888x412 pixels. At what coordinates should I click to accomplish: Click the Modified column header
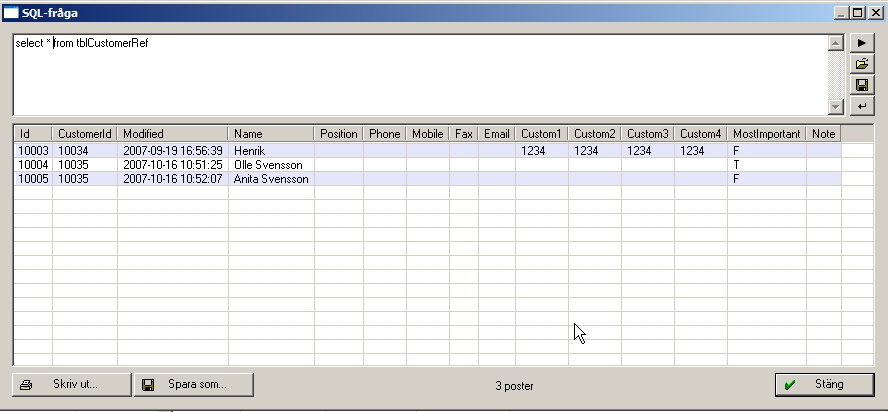[173, 134]
